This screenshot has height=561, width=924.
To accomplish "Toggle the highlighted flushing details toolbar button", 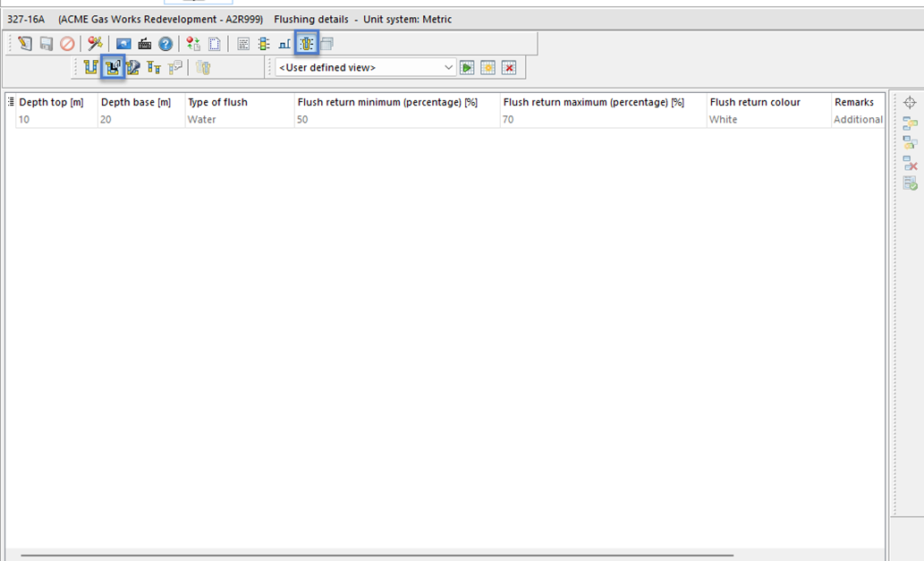I will click(x=307, y=44).
